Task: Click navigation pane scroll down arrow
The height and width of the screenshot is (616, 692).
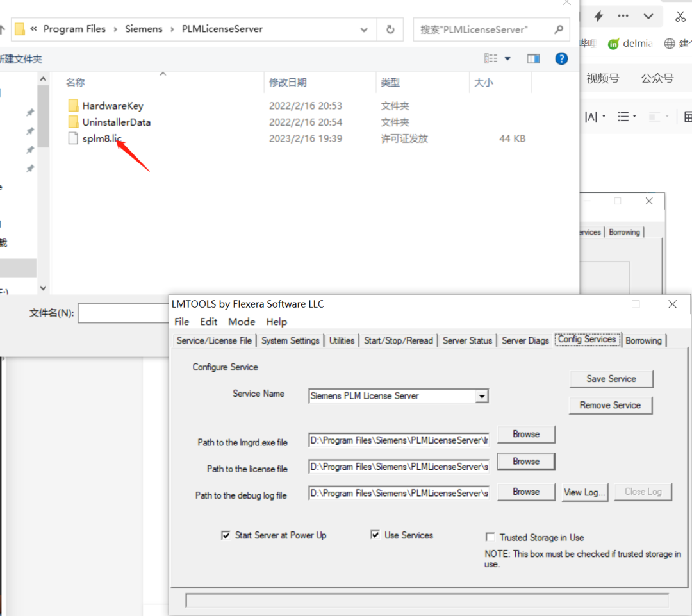Action: point(43,288)
